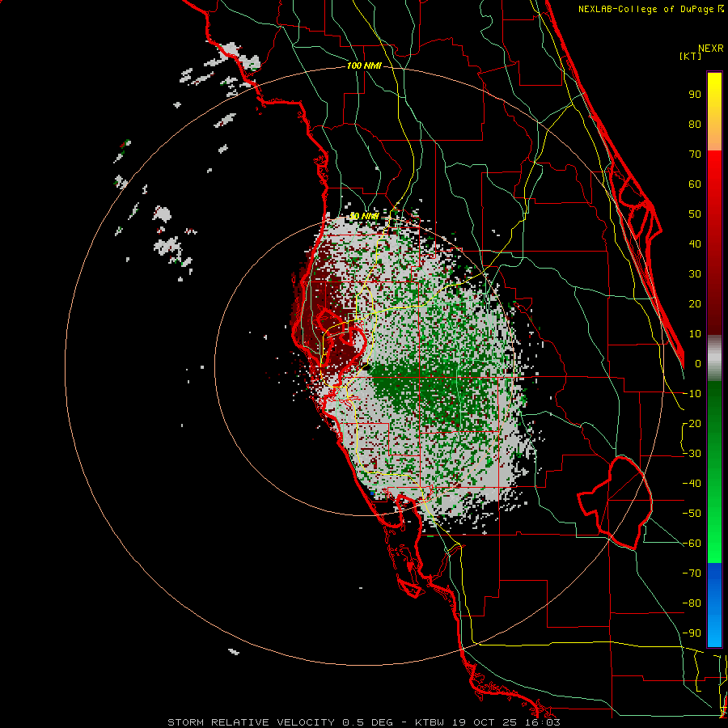Click the positive "60" scale value

click(x=695, y=184)
